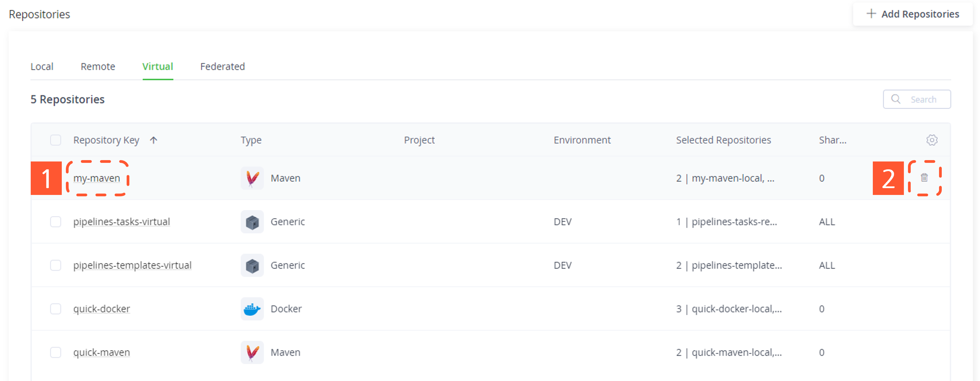Click the Docker whale icon
This screenshot has width=980, height=381.
252,309
